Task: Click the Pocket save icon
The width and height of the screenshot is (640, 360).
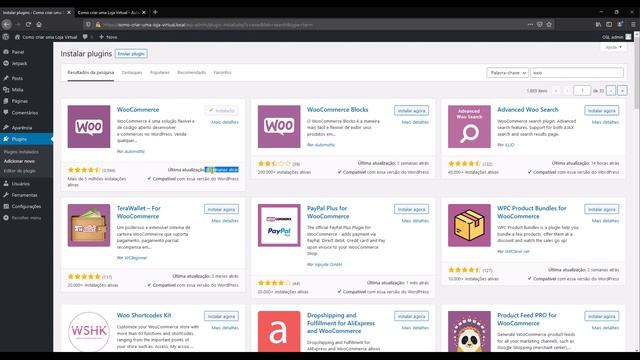Action: (x=540, y=24)
